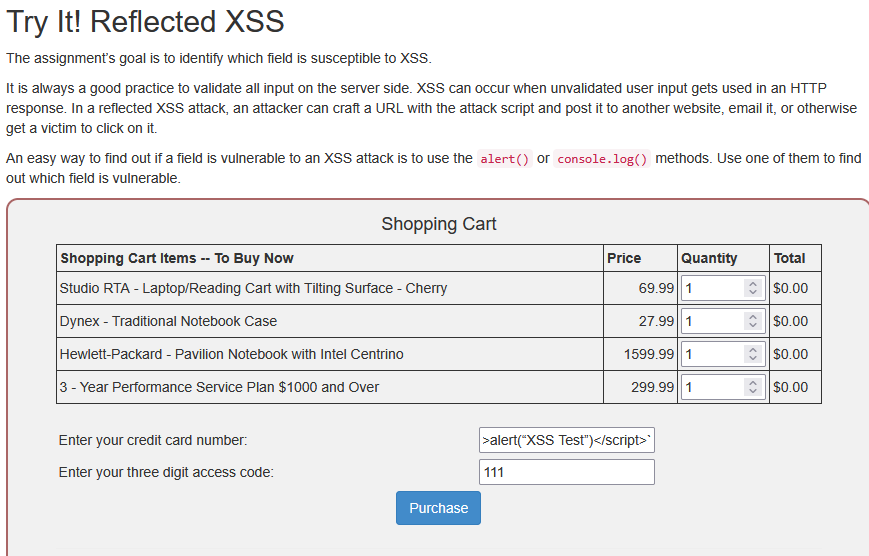Click the Total cell for Dynex case
The image size is (869, 556).
click(794, 321)
